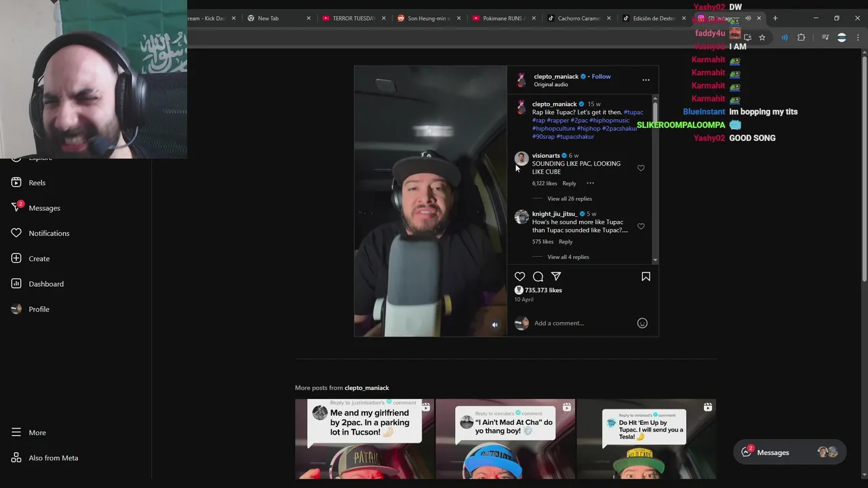The height and width of the screenshot is (488, 868).
Task: Open the More hamburger menu
Action: pyautogui.click(x=28, y=432)
